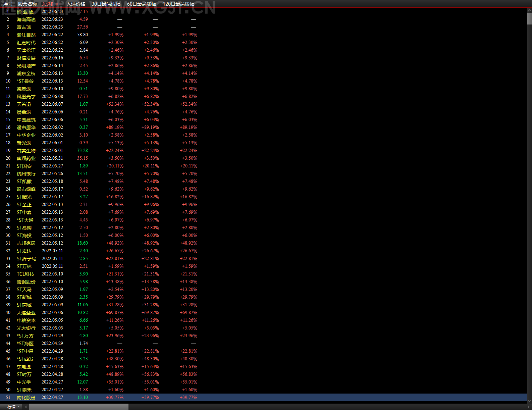Image resolution: width=532 pixels, height=410 pixels.
Task: Select stock TCL科技
Action: pos(25,274)
